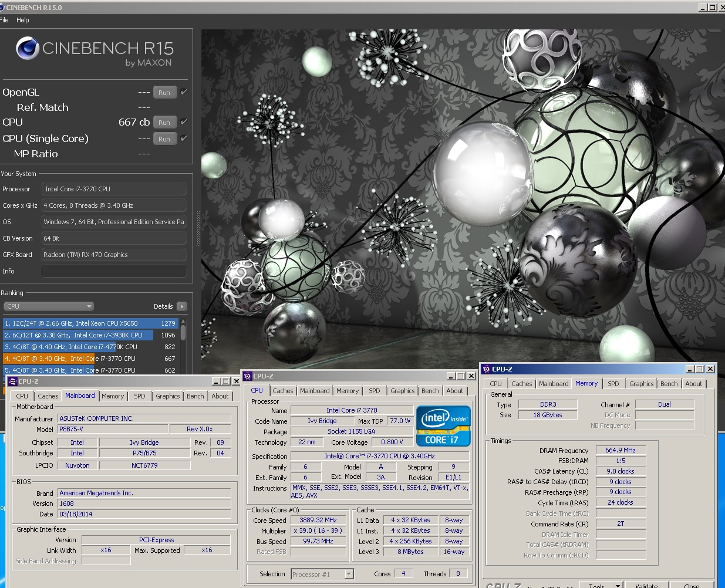Click the OS field Windows 7 64 Bit
Viewport: 725px width, 588px height.
pyautogui.click(x=114, y=222)
